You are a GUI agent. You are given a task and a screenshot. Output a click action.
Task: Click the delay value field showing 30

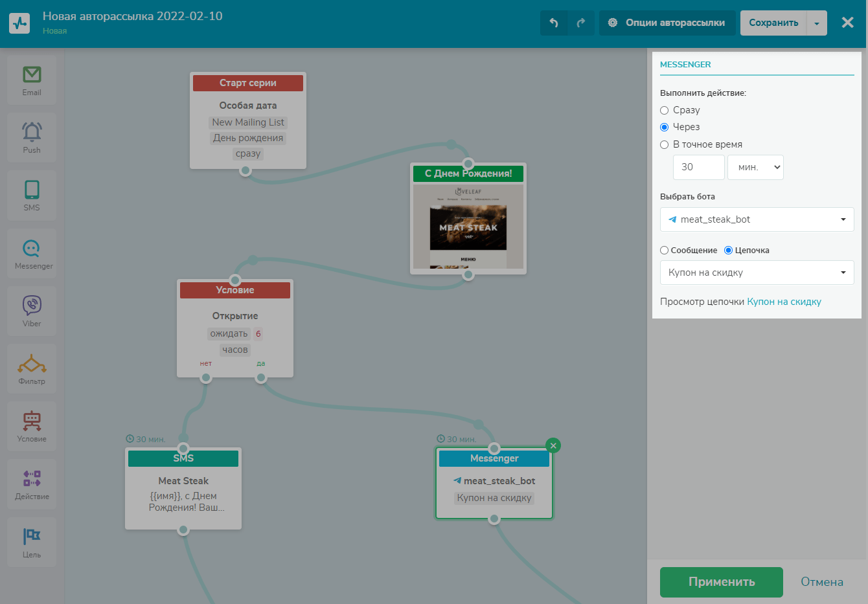(x=698, y=167)
